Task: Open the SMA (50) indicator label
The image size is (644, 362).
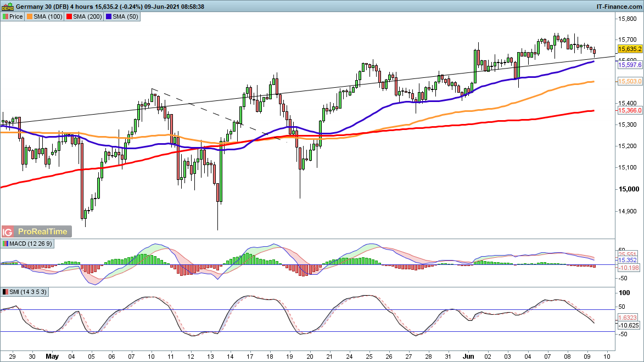Action: [125, 16]
